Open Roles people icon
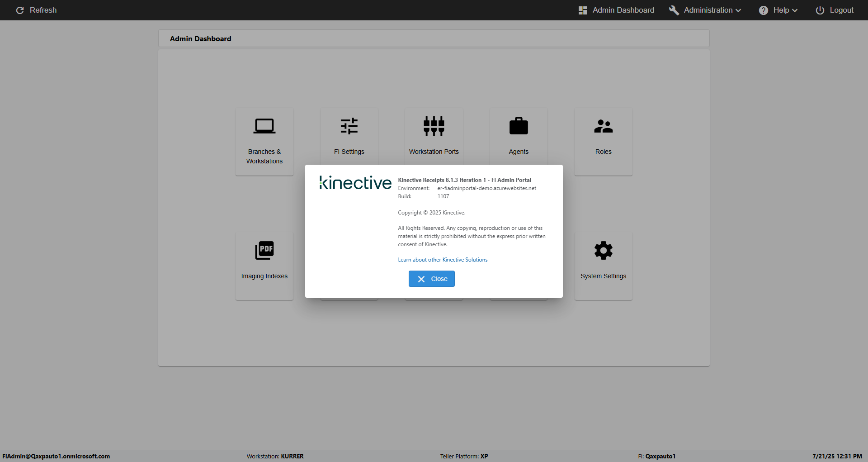The height and width of the screenshot is (462, 868). (x=604, y=126)
